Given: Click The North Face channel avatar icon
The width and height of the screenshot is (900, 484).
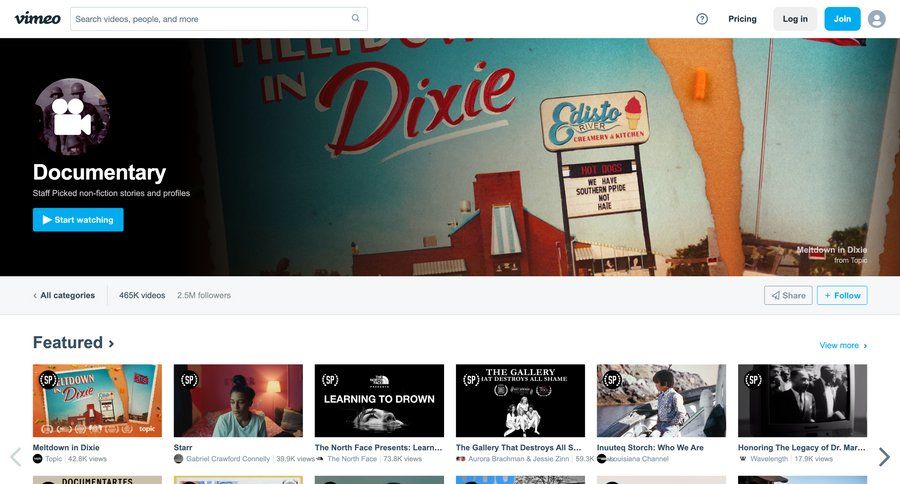Looking at the screenshot, I should point(320,459).
